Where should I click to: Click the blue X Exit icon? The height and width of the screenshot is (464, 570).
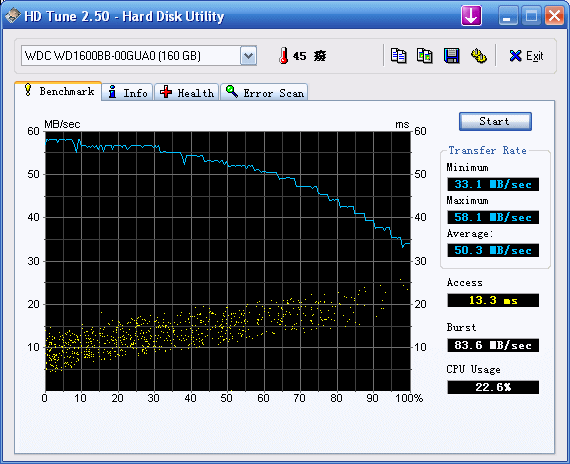pos(515,56)
